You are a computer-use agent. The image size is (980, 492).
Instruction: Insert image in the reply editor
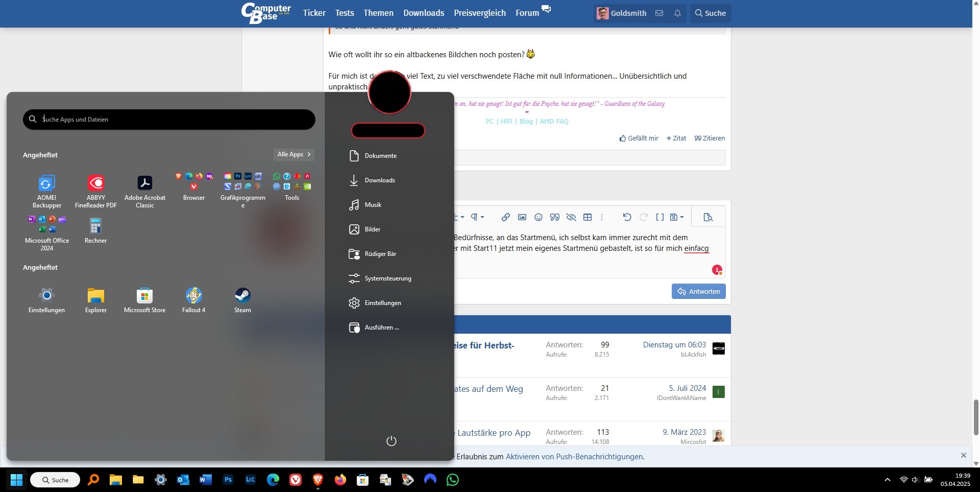click(x=522, y=217)
